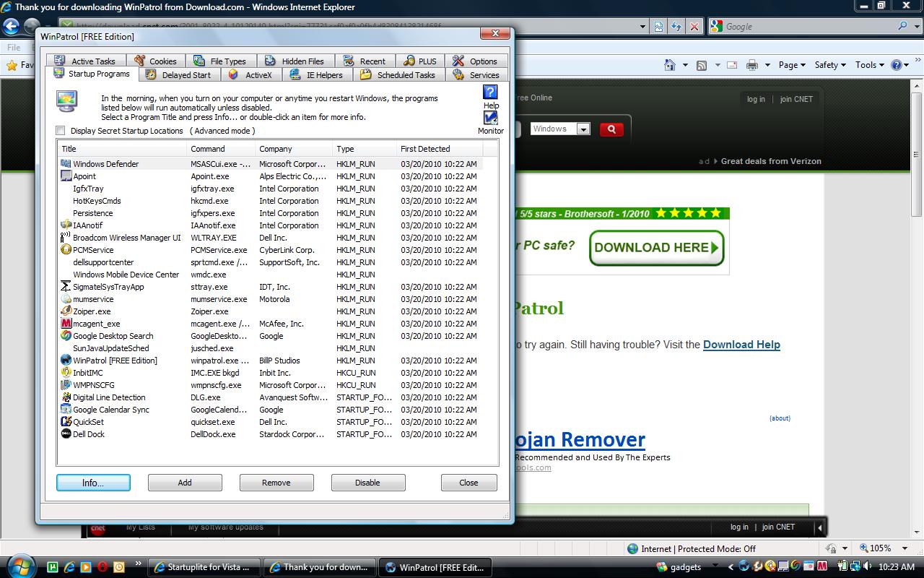This screenshot has width=924, height=578.
Task: Click the Read Mail icon in IE
Action: 732,65
